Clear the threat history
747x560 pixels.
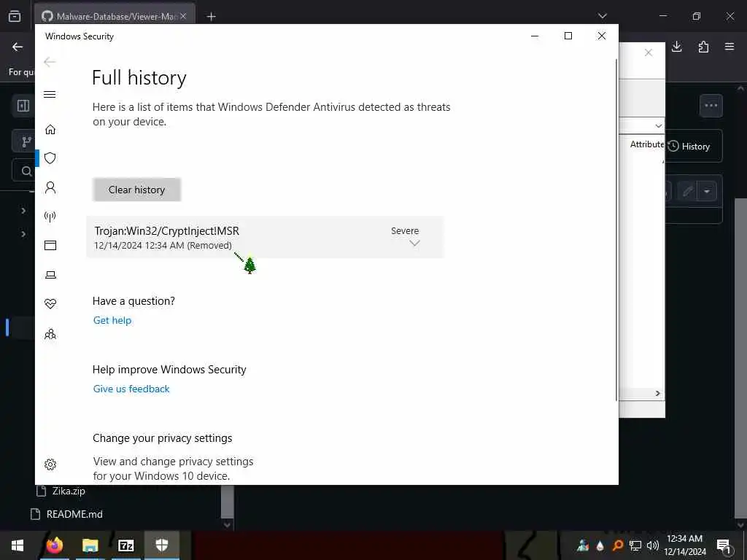tap(136, 190)
